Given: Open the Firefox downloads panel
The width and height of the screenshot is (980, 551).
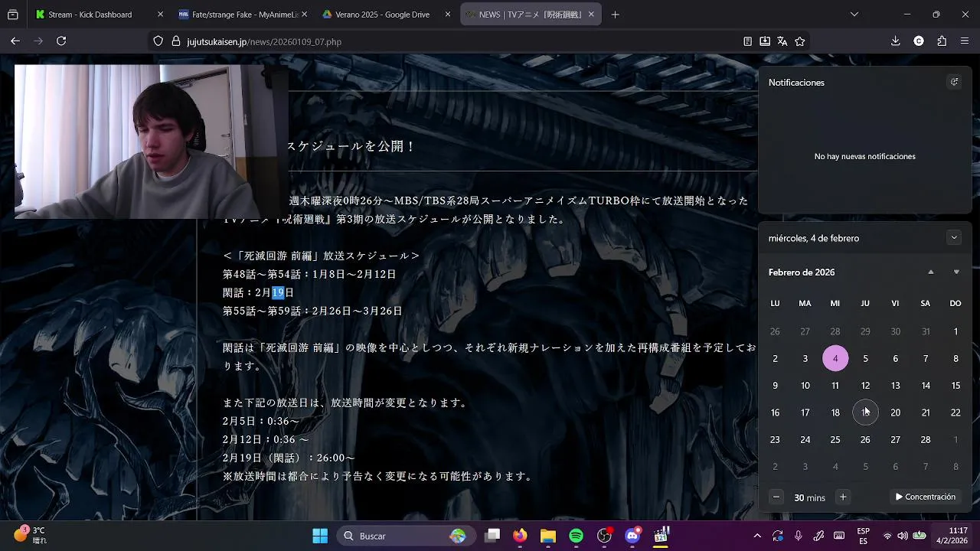Looking at the screenshot, I should point(895,41).
